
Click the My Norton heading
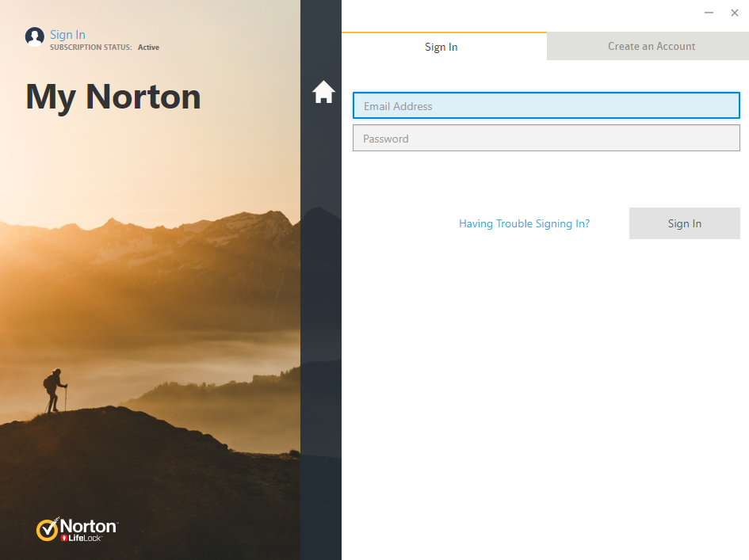tap(113, 97)
